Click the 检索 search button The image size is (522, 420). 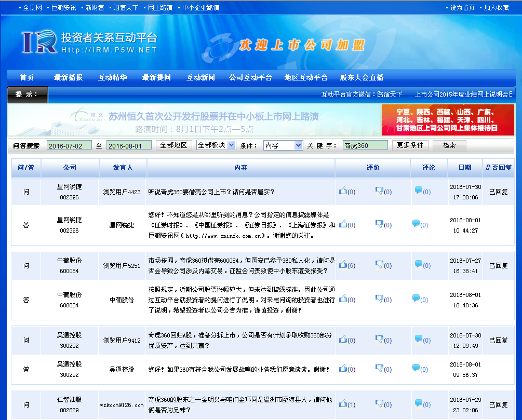point(449,145)
